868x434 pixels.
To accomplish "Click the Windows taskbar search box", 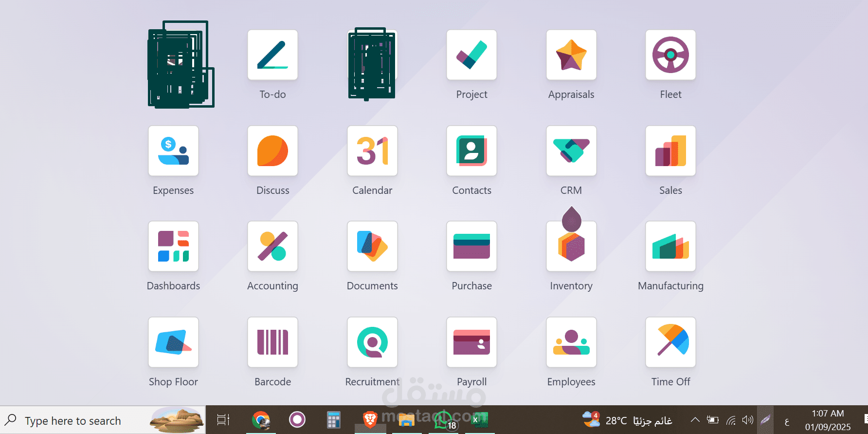I will [x=103, y=420].
